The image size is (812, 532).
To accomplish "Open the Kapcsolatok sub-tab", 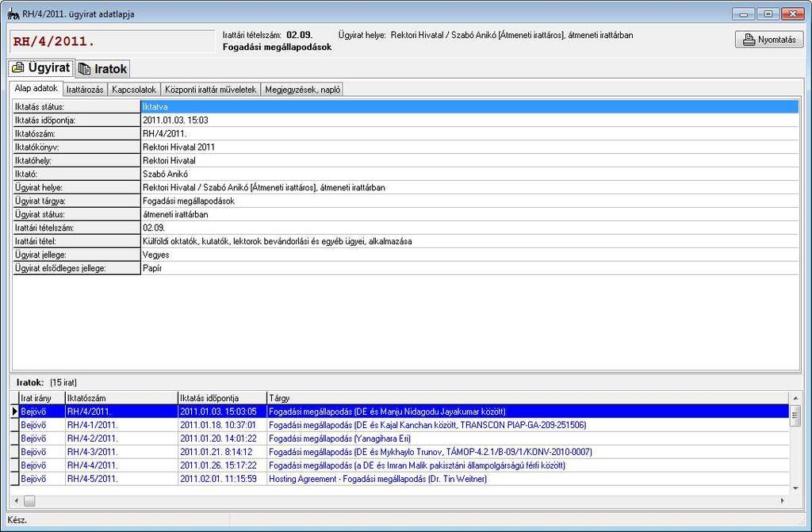I will click(134, 90).
